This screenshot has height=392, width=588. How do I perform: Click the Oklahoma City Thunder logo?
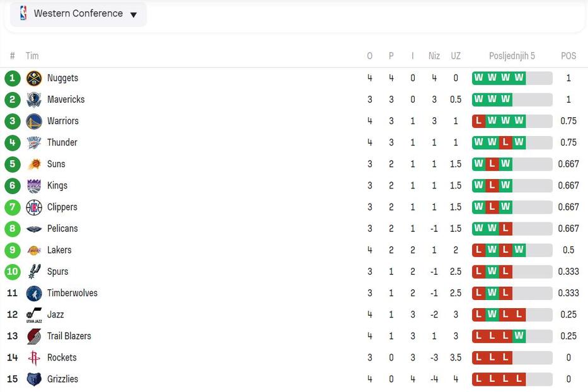click(x=34, y=142)
